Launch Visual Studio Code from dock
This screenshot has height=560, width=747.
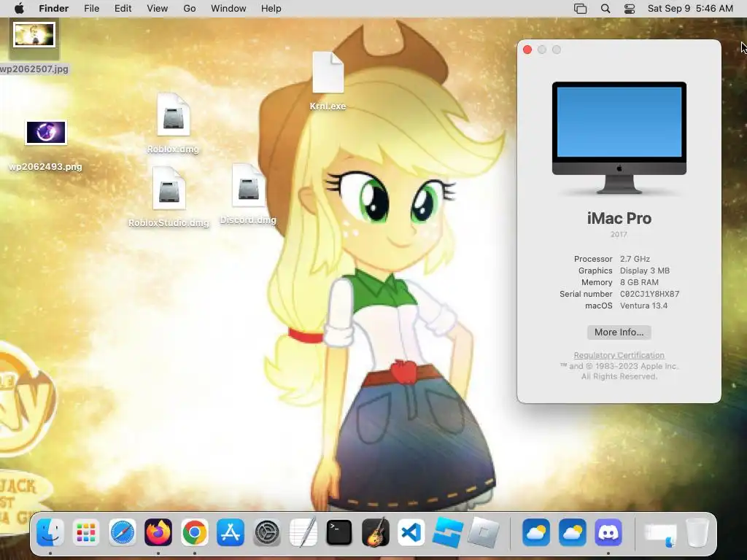411,532
